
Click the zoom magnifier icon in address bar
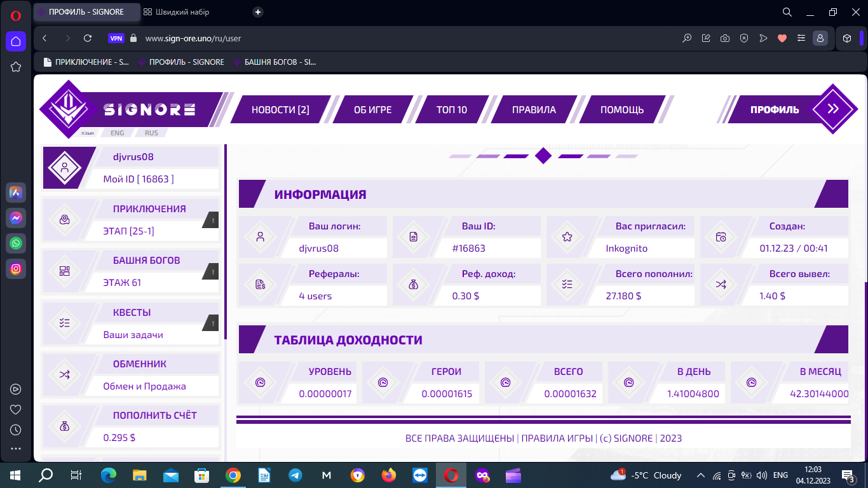(687, 38)
